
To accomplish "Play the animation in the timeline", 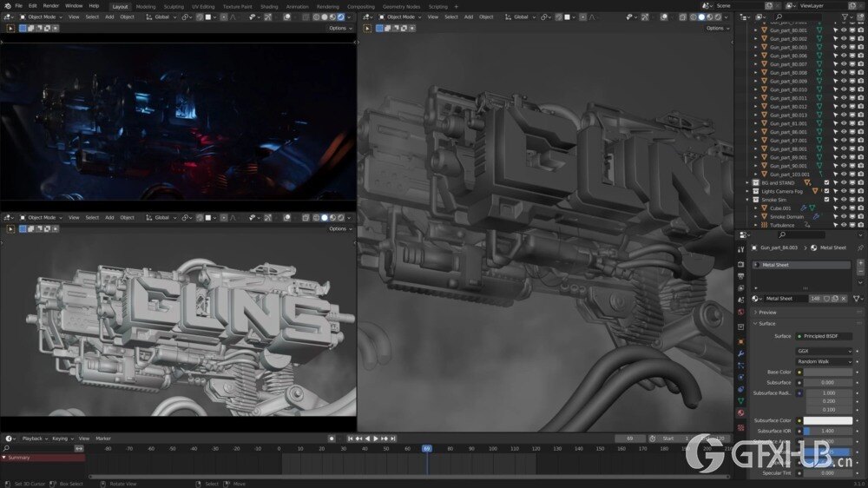I will (x=376, y=439).
